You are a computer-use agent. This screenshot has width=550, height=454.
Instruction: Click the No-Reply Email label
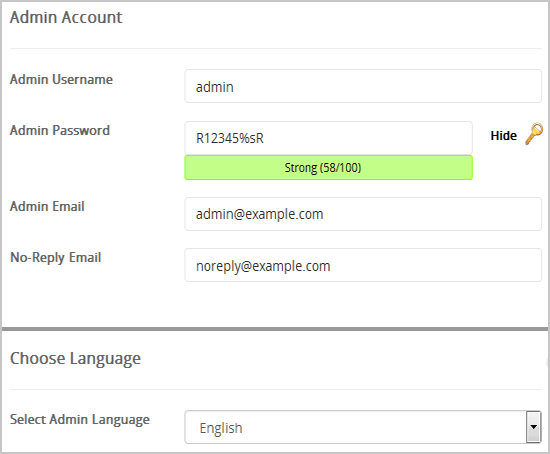[x=56, y=258]
